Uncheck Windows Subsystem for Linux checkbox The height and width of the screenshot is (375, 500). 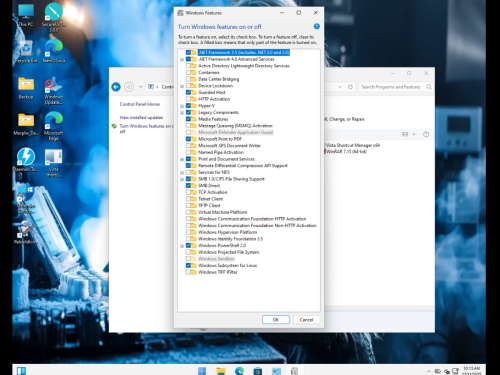click(x=188, y=265)
